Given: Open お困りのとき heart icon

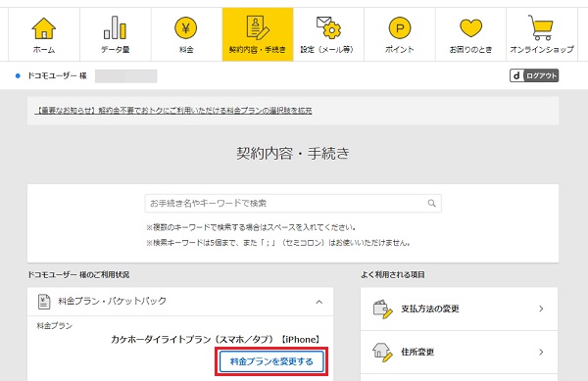Looking at the screenshot, I should (470, 28).
